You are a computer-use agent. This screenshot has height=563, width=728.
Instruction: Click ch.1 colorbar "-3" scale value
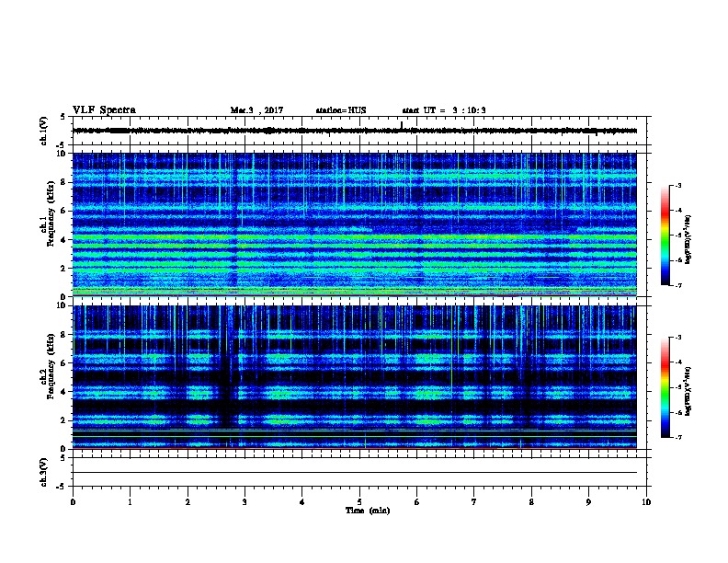pyautogui.click(x=678, y=185)
